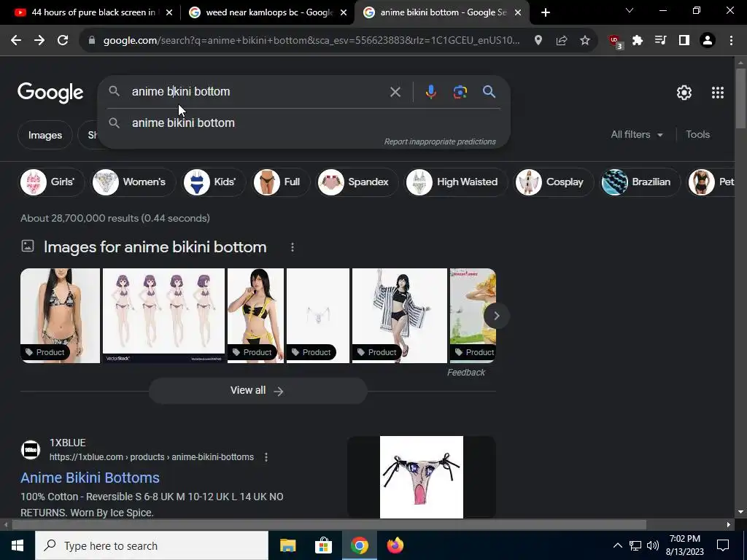Bookmark this tab with the star icon
This screenshot has height=560, width=747.
point(585,41)
